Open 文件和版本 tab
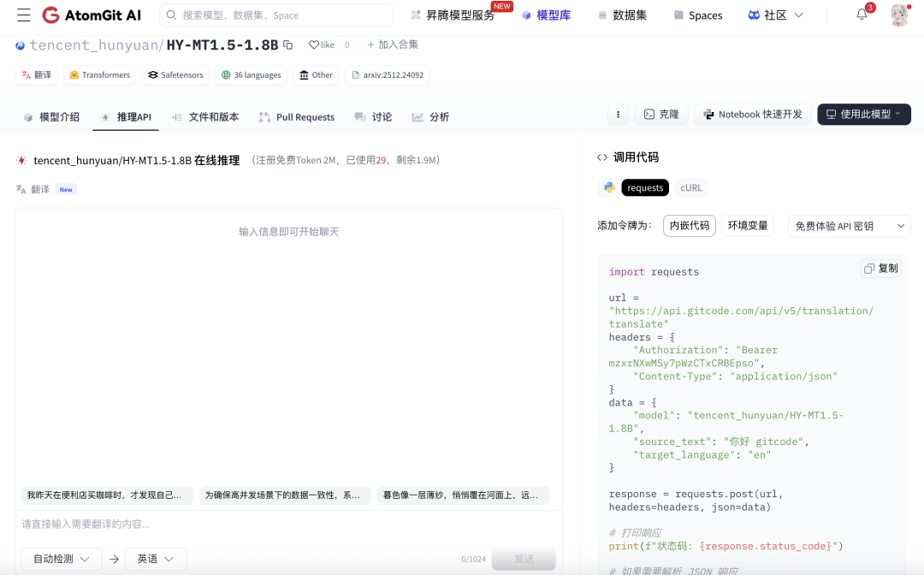The height and width of the screenshot is (575, 924). [205, 117]
